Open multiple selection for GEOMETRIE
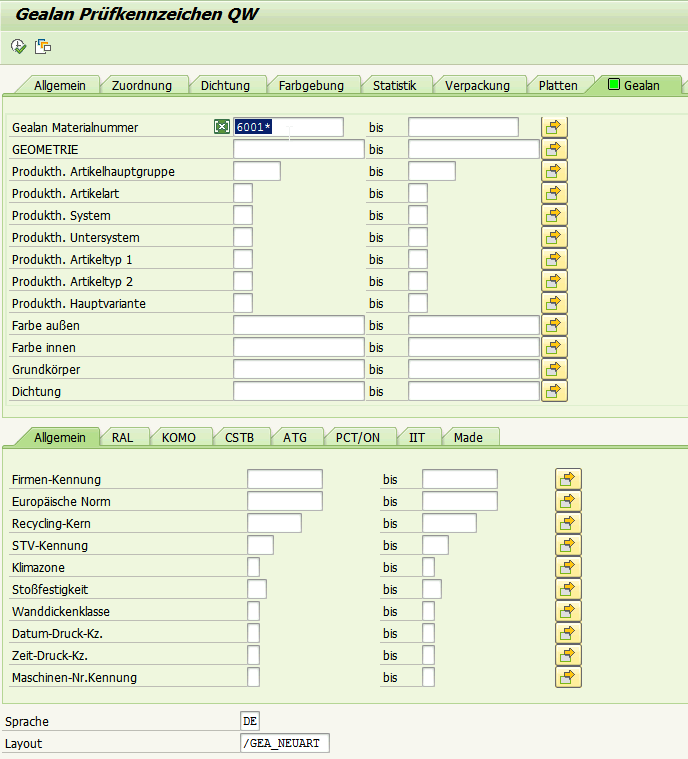Viewport: 688px width, 759px height. tap(554, 149)
